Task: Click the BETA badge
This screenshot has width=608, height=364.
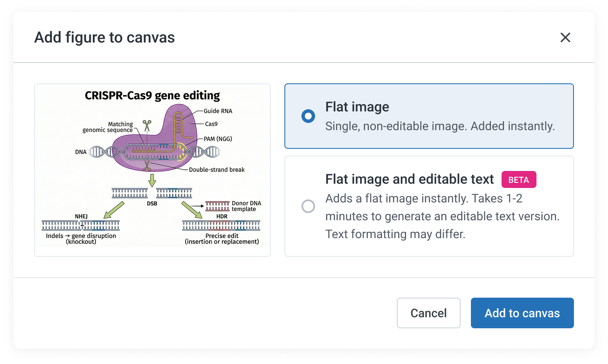Action: [519, 179]
